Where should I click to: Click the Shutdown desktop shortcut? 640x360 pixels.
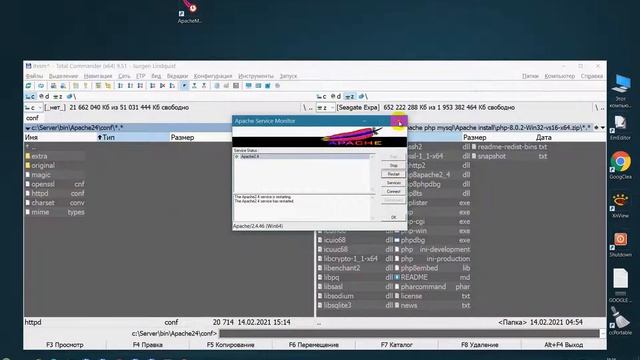620,244
